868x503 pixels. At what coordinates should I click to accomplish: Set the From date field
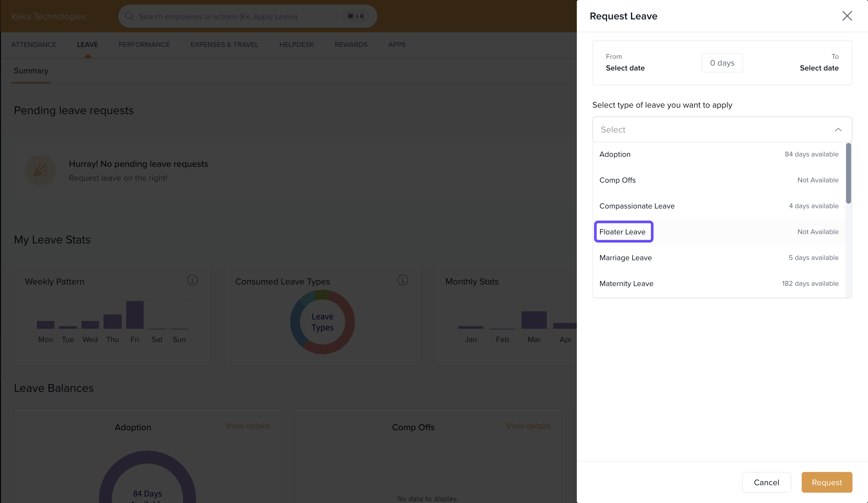625,68
